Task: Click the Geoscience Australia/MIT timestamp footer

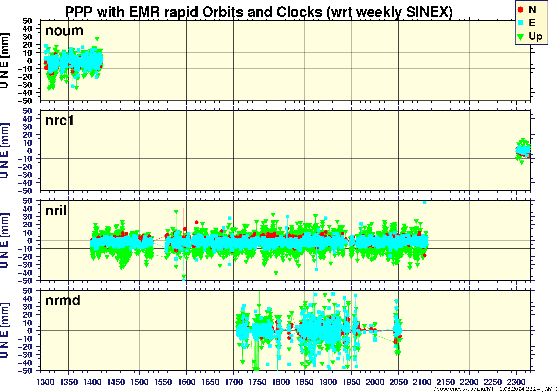Action: 494,389
